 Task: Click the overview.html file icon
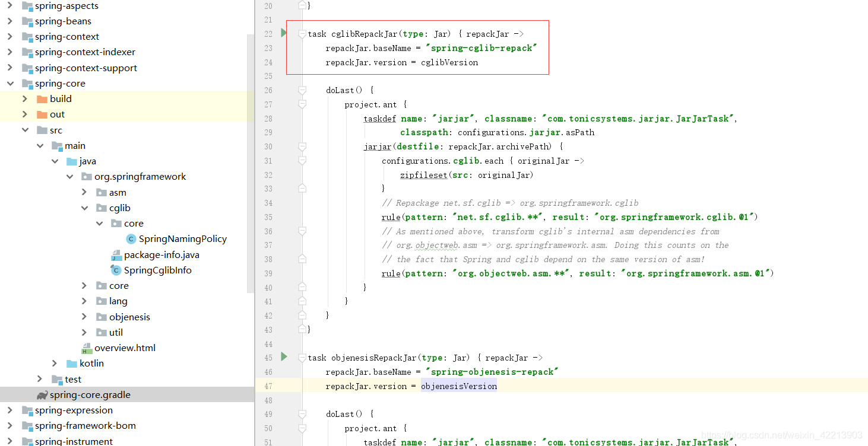point(87,348)
